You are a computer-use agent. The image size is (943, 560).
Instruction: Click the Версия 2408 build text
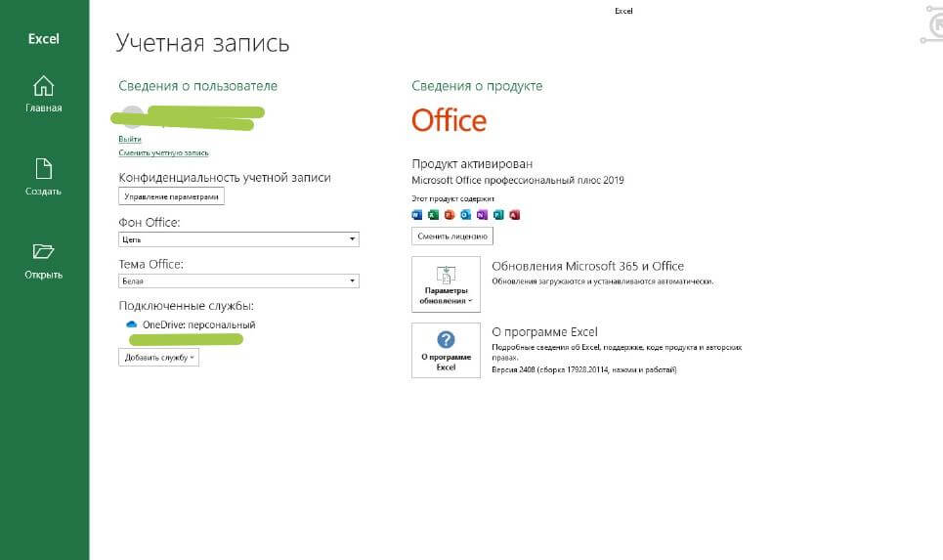[x=584, y=370]
